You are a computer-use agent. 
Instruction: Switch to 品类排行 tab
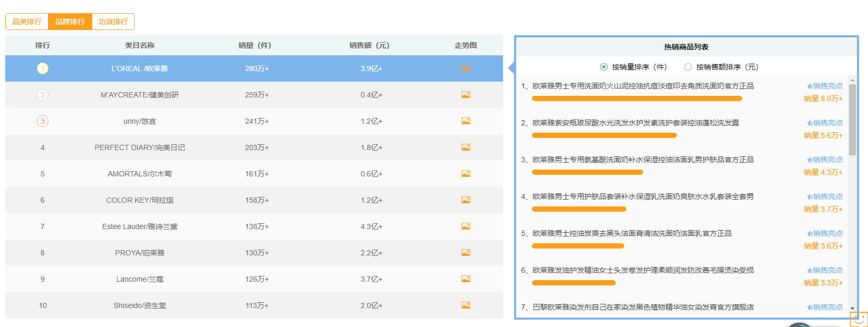pos(27,22)
